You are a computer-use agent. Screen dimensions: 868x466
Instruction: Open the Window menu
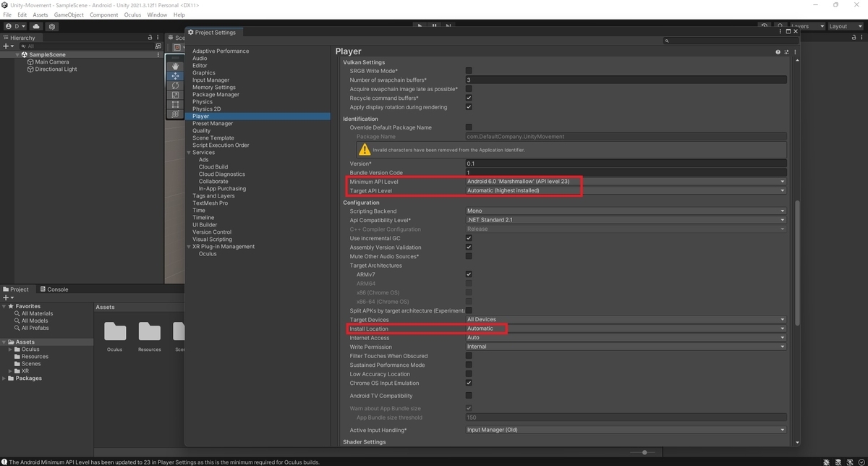click(x=157, y=14)
